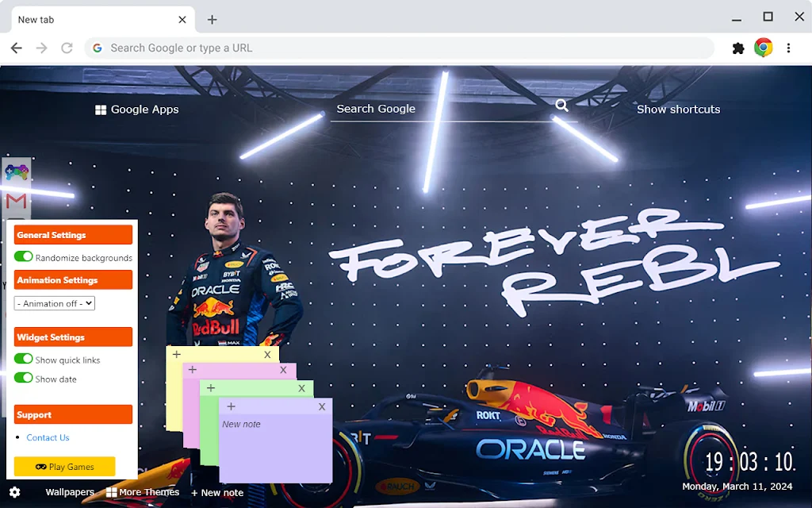
Task: Click the General Settings header
Action: tap(73, 235)
